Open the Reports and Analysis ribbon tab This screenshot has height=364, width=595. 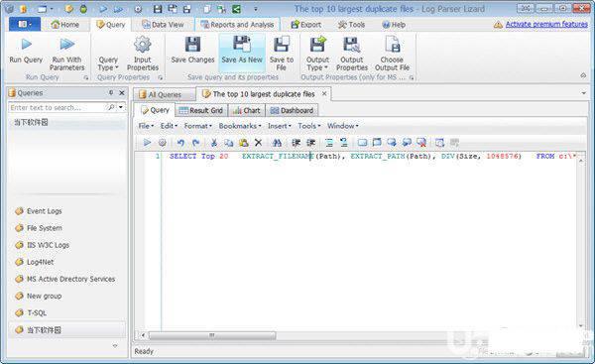pyautogui.click(x=237, y=25)
